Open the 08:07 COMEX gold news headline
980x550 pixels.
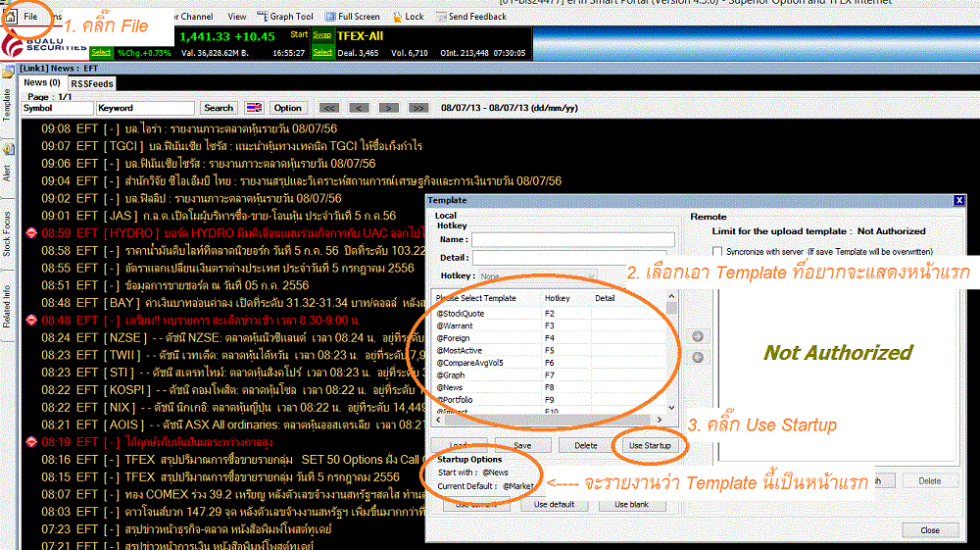coord(233,494)
